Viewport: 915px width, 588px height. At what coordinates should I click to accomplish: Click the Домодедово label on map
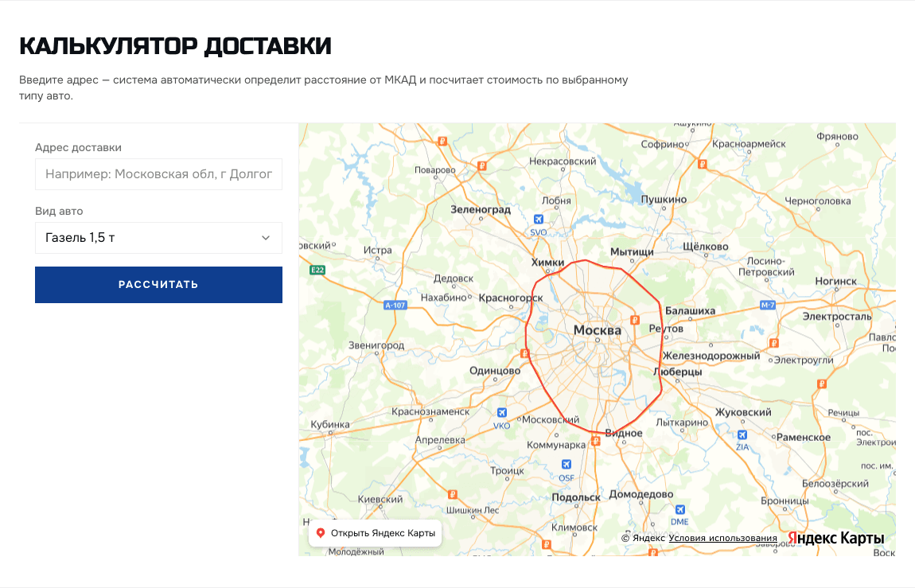(641, 494)
